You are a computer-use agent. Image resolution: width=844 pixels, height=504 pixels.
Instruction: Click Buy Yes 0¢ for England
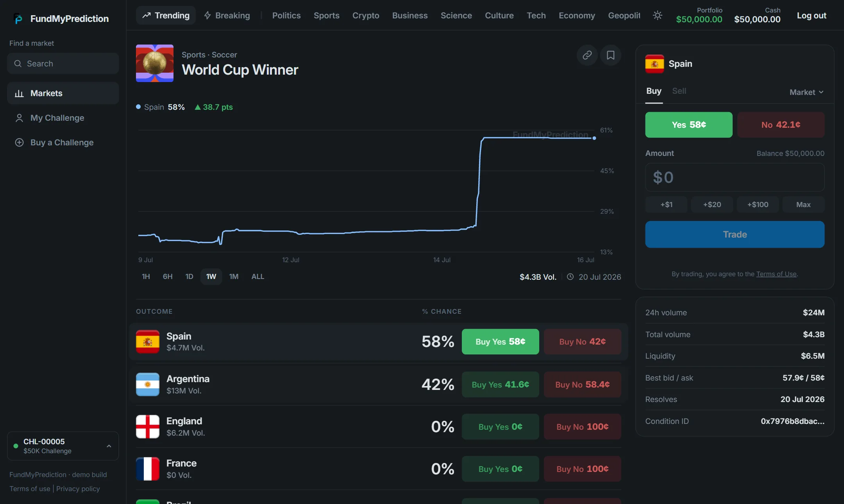click(x=500, y=427)
